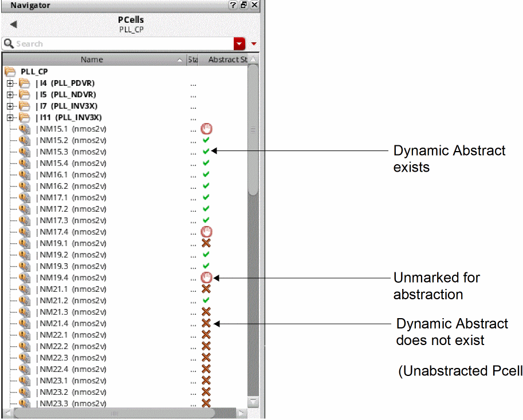Click the green check for NM19.3
The width and height of the screenshot is (523, 420).
[206, 266]
